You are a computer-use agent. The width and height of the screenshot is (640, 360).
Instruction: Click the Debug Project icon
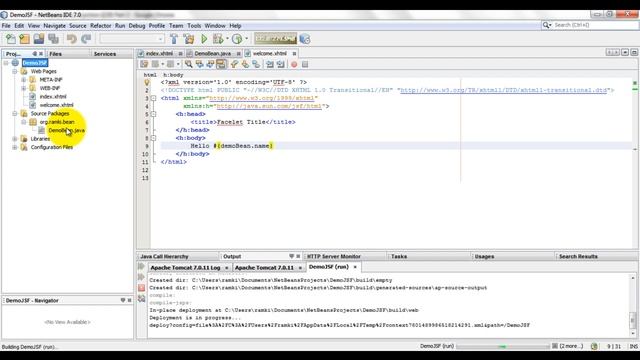(218, 39)
